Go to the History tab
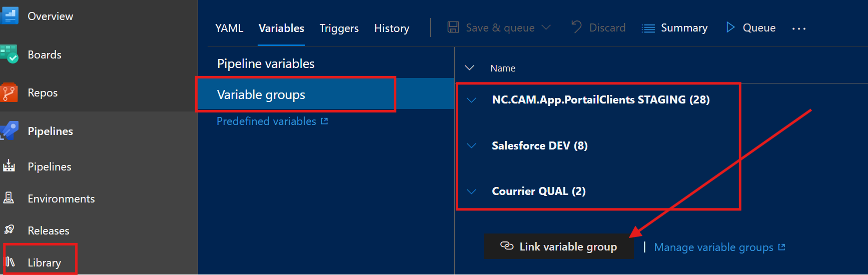This screenshot has width=868, height=275. coord(392,28)
